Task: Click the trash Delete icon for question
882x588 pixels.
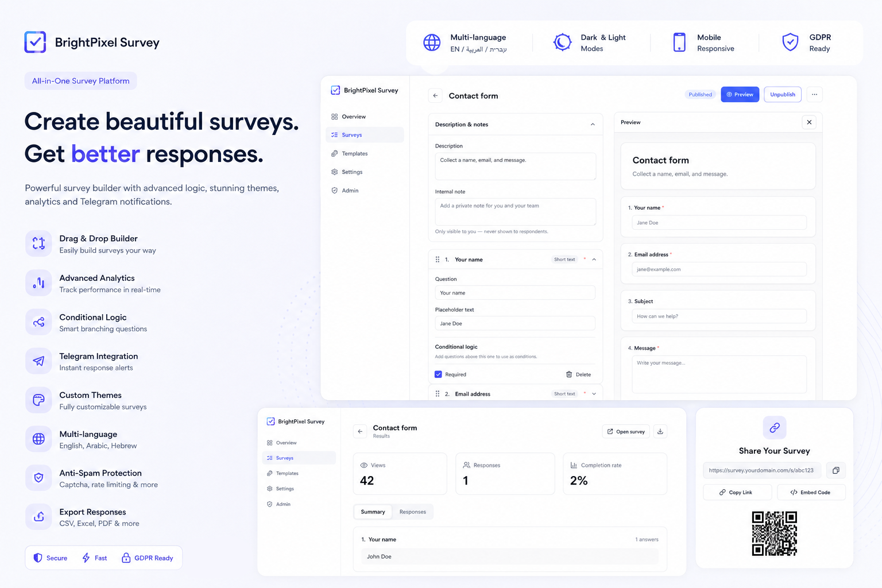Action: tap(569, 374)
